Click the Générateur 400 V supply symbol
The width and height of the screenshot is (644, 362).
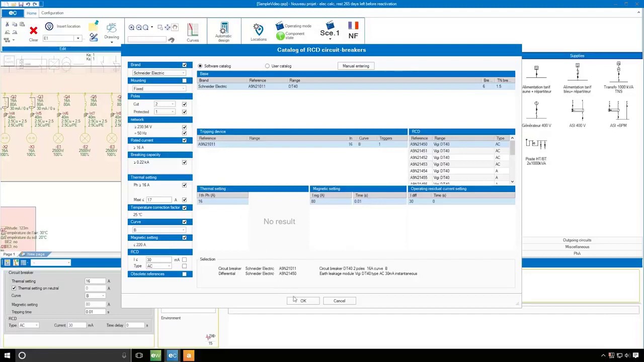[536, 114]
